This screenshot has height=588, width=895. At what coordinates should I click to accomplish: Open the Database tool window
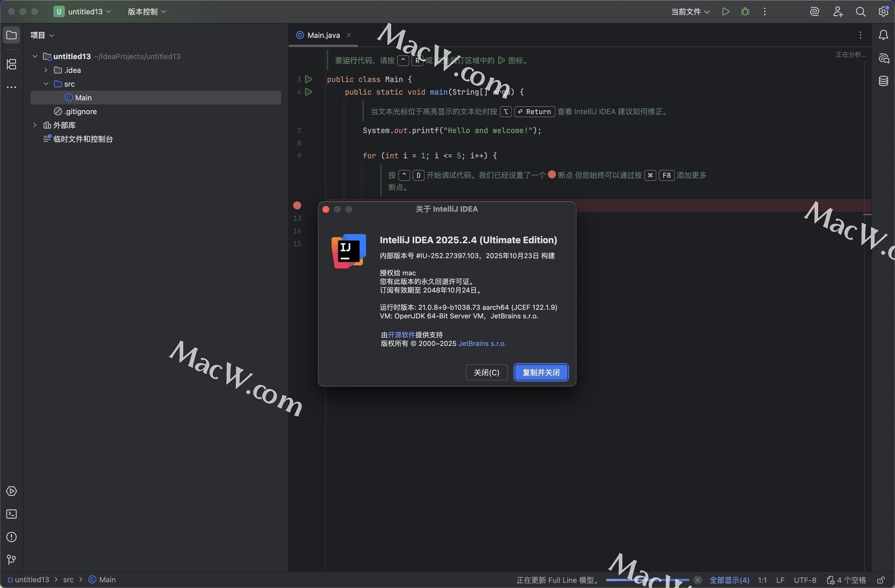click(x=883, y=81)
